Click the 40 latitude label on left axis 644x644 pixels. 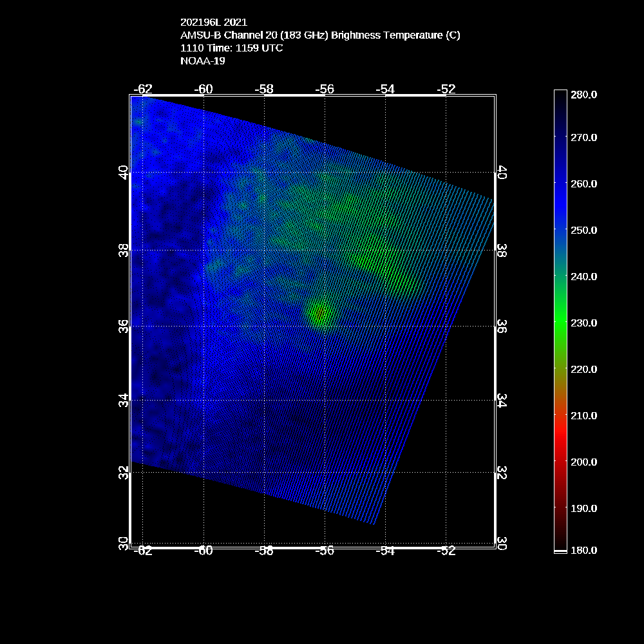(x=124, y=172)
